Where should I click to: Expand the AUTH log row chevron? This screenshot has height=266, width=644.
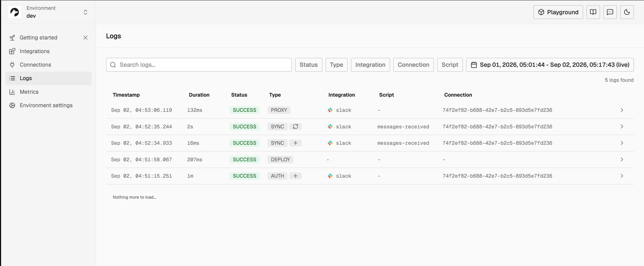tap(622, 176)
